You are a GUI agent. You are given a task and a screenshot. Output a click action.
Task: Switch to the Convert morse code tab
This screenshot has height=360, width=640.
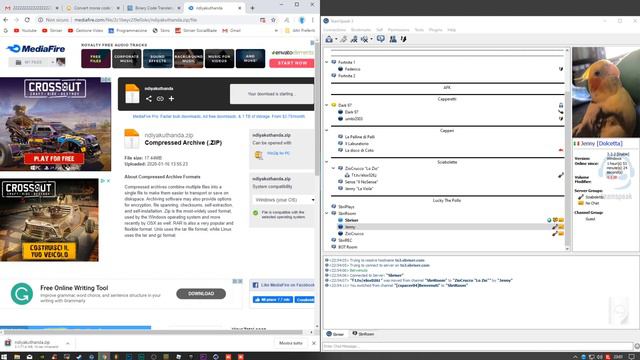[x=93, y=8]
